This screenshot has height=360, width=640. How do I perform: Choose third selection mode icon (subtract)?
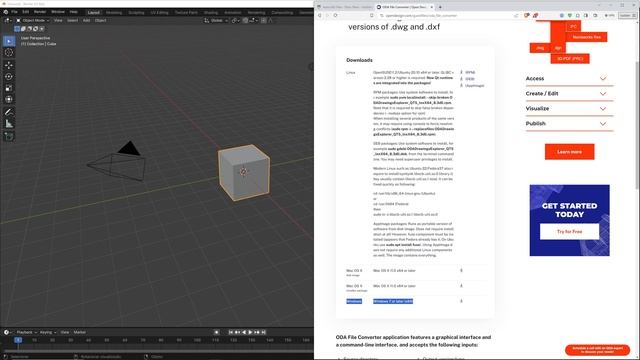[x=29, y=29]
